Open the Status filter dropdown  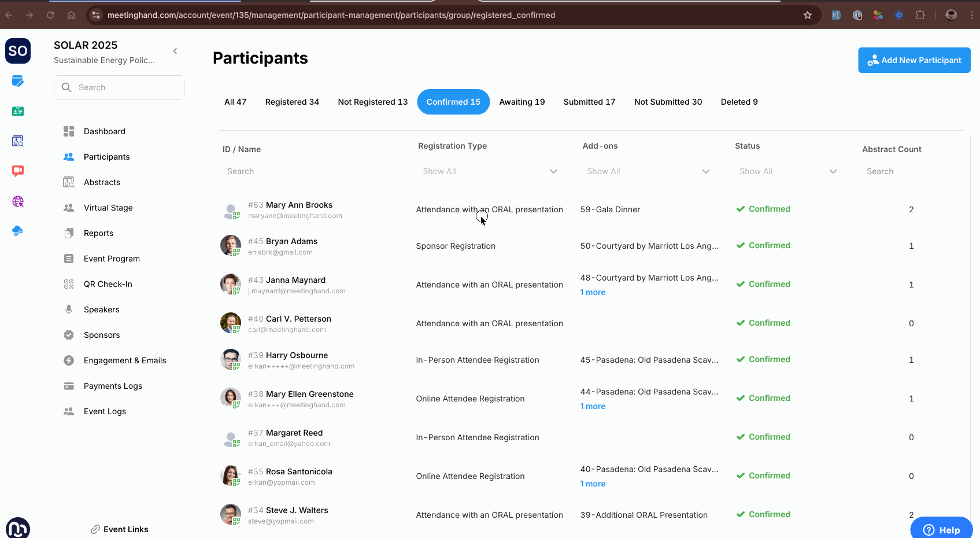[787, 171]
